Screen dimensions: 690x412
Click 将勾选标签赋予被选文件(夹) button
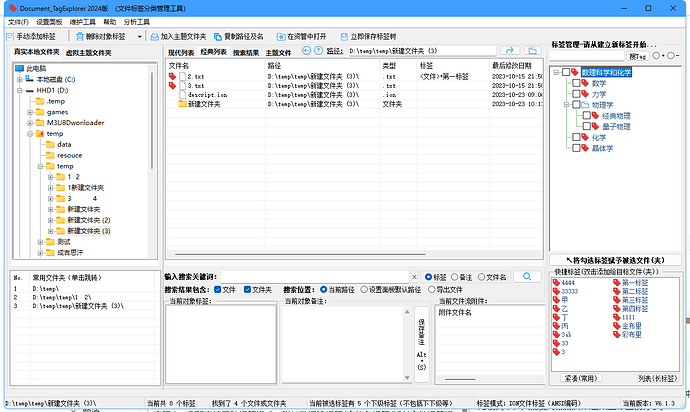[615, 260]
